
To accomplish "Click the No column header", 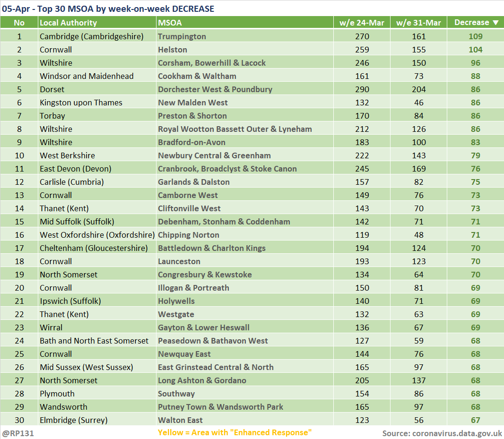I will [x=19, y=23].
